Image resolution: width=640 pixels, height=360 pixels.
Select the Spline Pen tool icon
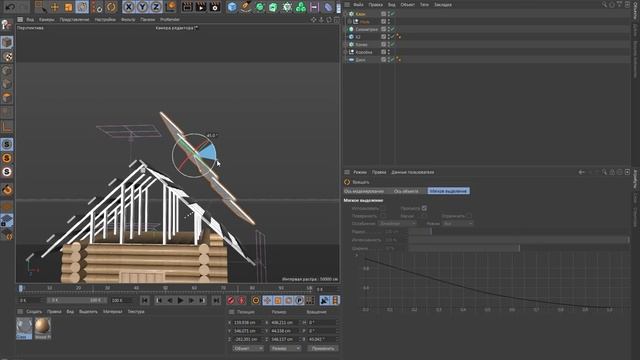pos(246,7)
